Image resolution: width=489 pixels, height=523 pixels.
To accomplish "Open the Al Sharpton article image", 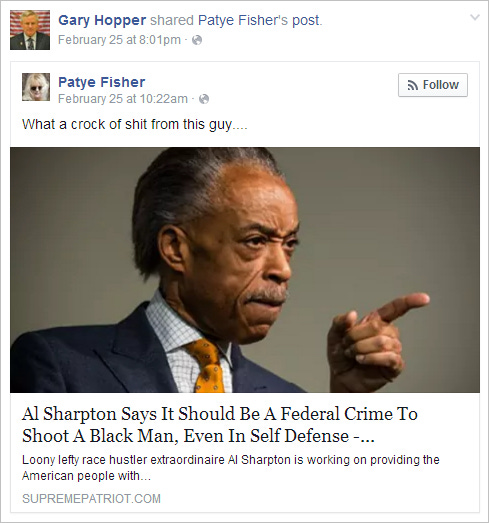I will pyautogui.click(x=245, y=270).
